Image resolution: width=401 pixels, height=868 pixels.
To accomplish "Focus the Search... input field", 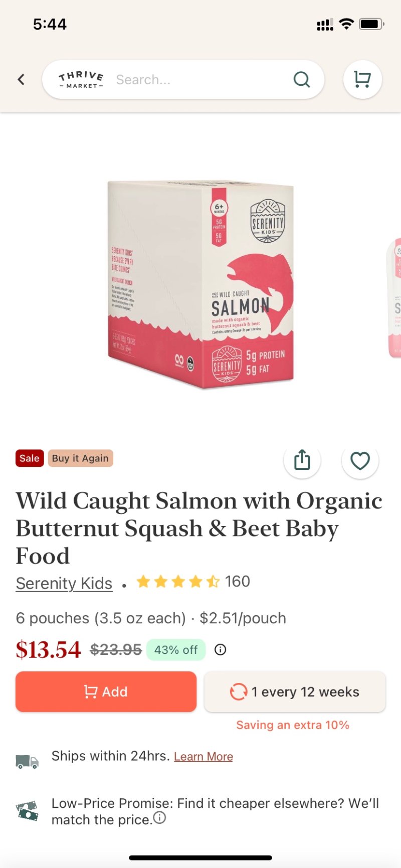I will pyautogui.click(x=200, y=79).
